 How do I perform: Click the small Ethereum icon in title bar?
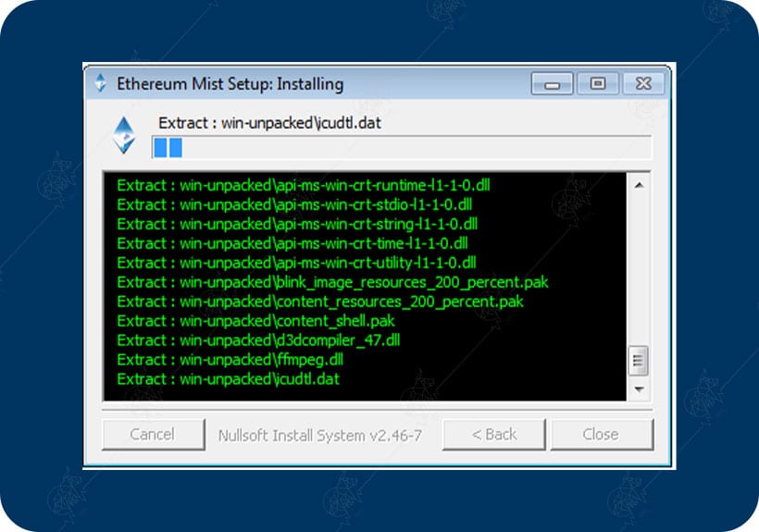click(100, 83)
